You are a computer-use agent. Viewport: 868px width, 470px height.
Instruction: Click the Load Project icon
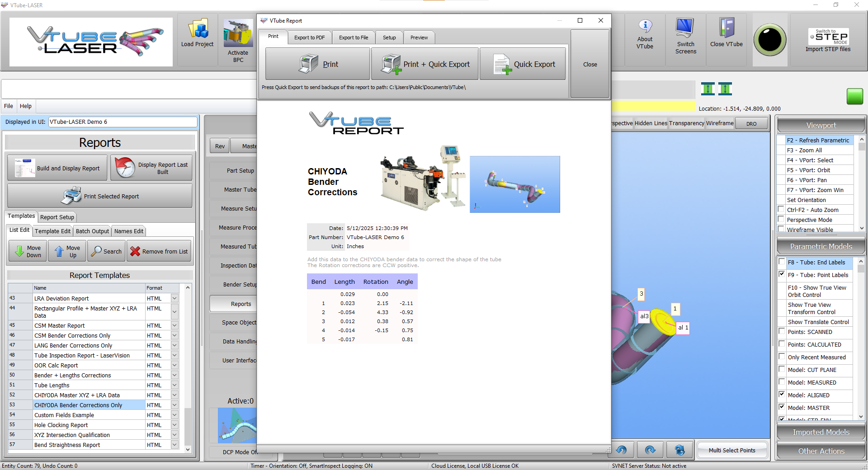tap(198, 28)
